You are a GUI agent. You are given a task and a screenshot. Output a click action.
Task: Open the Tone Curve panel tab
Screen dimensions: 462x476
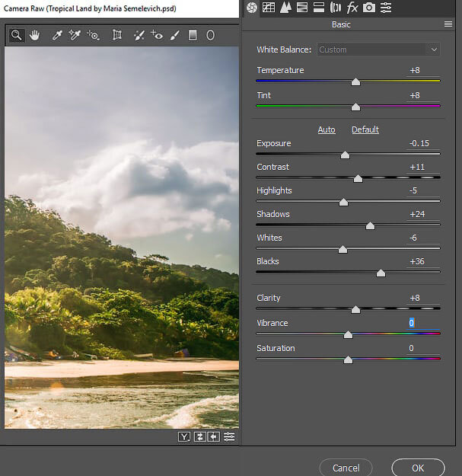(269, 8)
